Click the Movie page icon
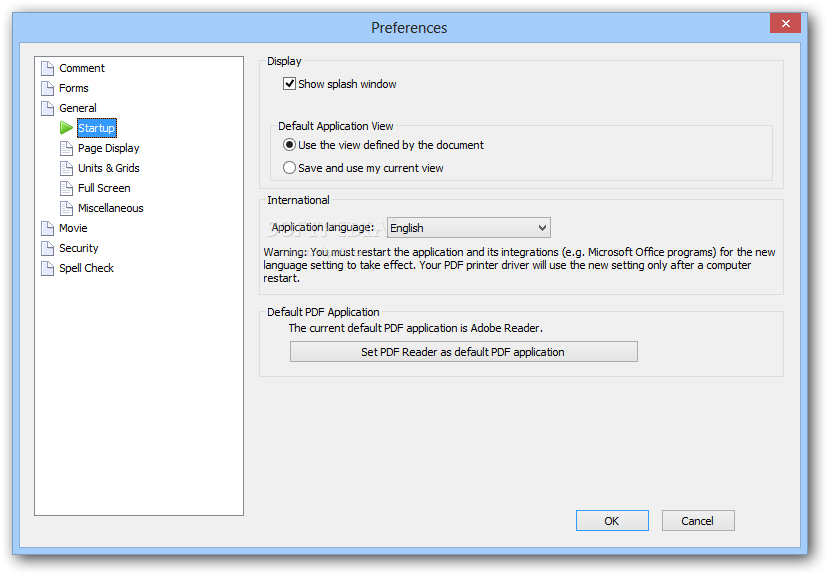This screenshot has height=575, width=828. (x=48, y=229)
